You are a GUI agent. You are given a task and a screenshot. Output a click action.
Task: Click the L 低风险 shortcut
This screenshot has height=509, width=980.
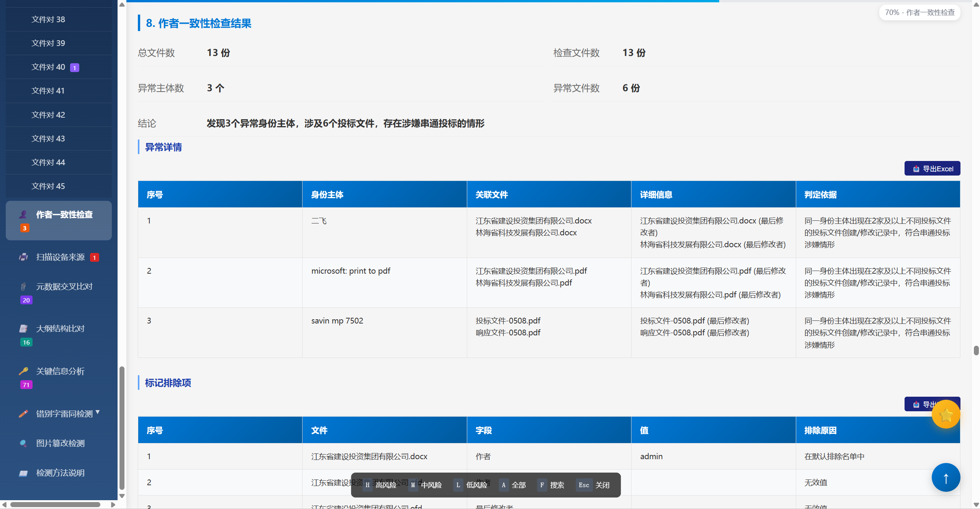pyautogui.click(x=470, y=485)
